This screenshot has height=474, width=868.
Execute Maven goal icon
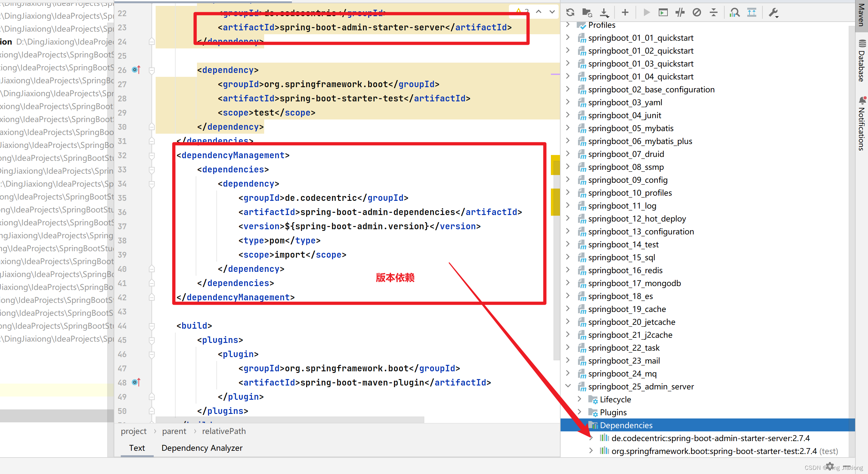[x=663, y=13]
